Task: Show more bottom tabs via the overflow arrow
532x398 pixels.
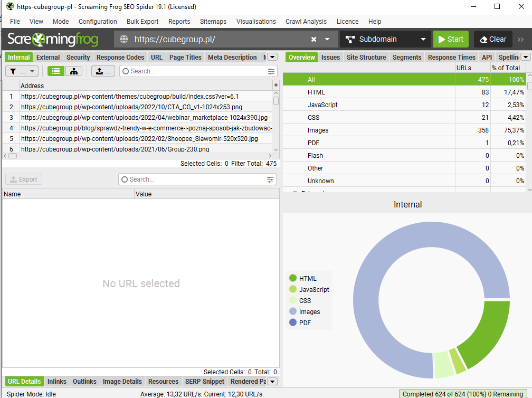Action: click(x=272, y=382)
